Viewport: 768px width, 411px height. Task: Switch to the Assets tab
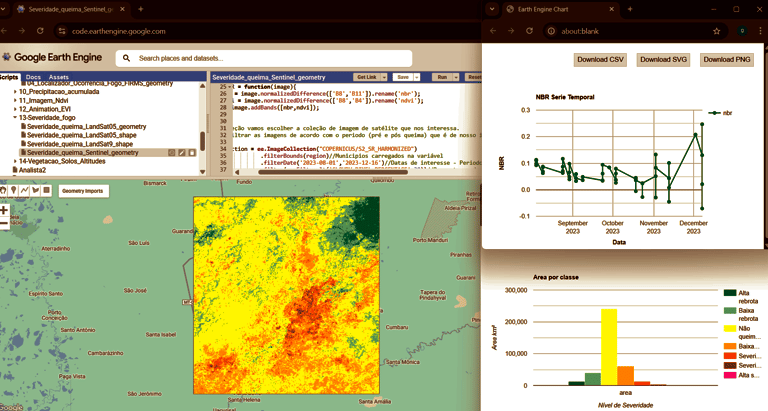59,77
